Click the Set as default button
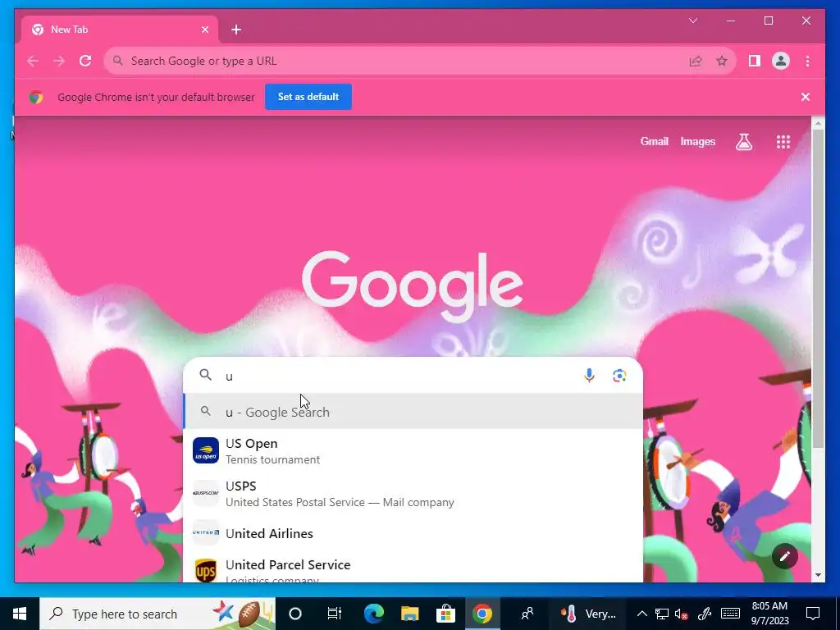The width and height of the screenshot is (840, 630). [308, 97]
